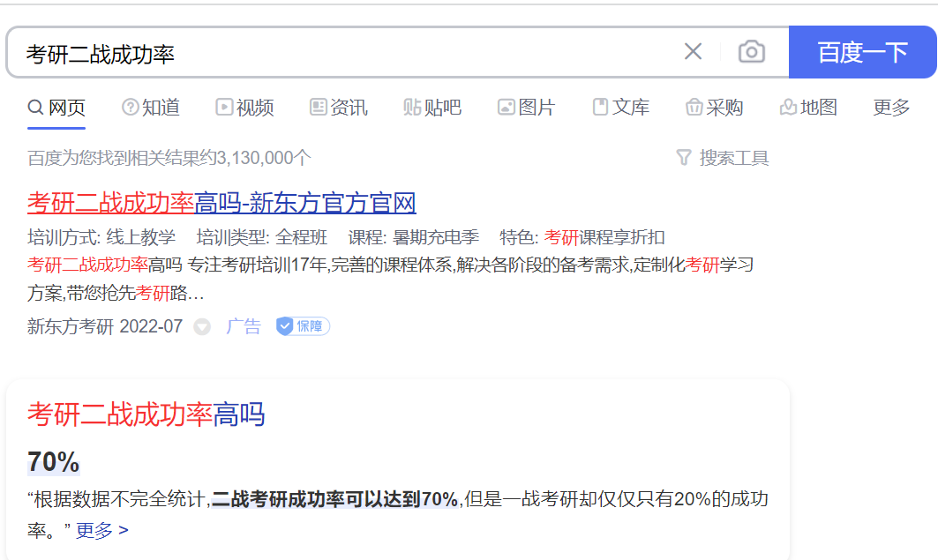Open Baidu image search via the camera icon

[751, 51]
